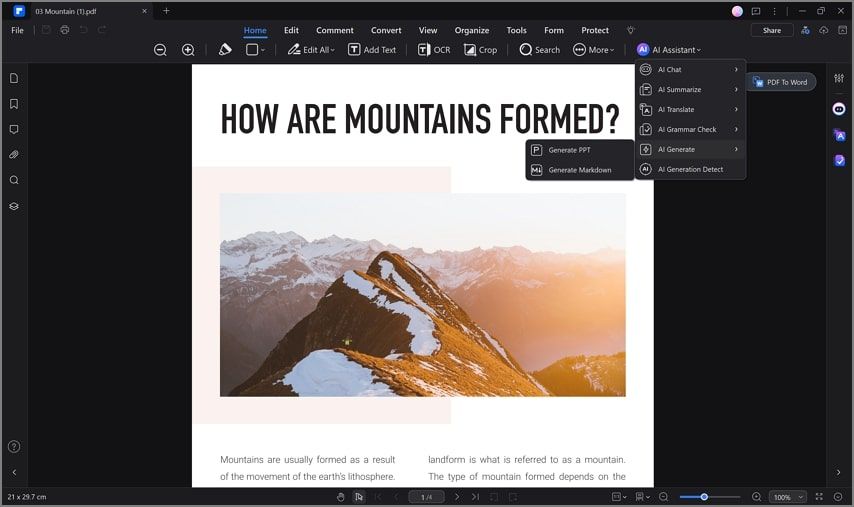The height and width of the screenshot is (507, 854).
Task: Select the highlighter tool
Action: 225,50
